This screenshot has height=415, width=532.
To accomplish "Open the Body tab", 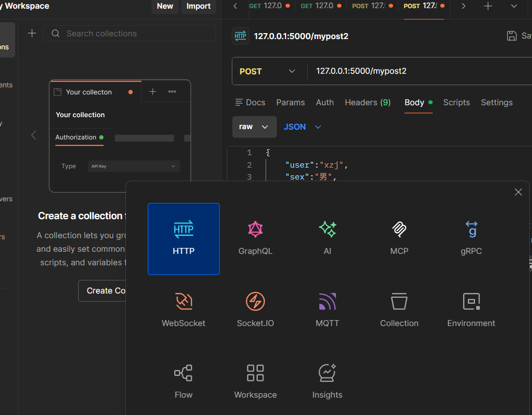I will pyautogui.click(x=419, y=103).
